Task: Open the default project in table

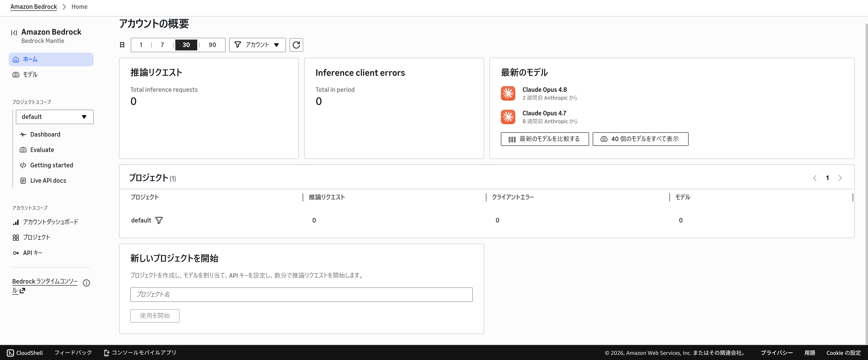Action: [141, 220]
